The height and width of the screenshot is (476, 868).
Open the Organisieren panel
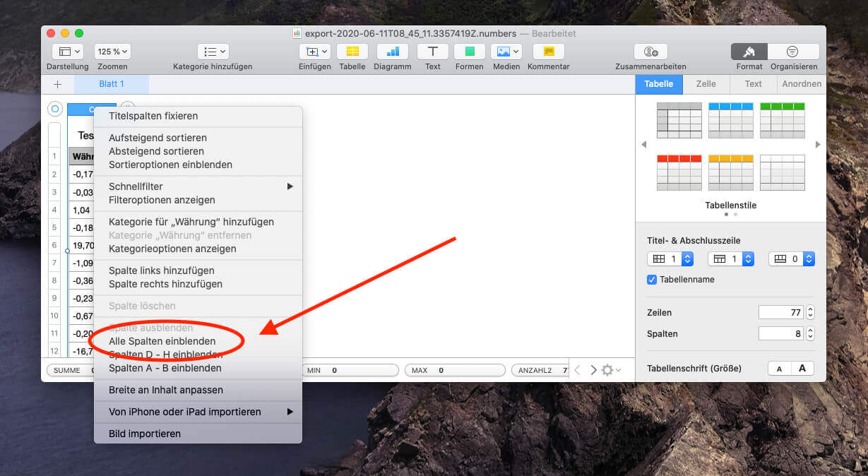click(793, 52)
